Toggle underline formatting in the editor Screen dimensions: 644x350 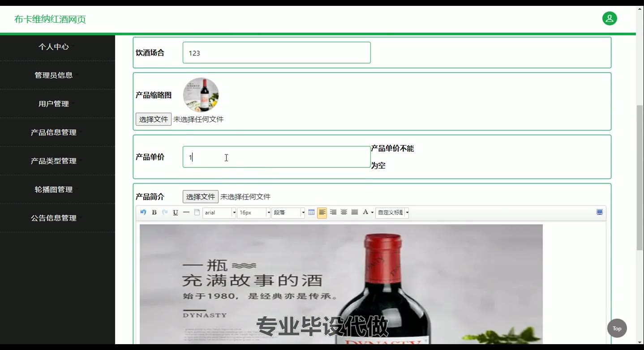tap(176, 213)
